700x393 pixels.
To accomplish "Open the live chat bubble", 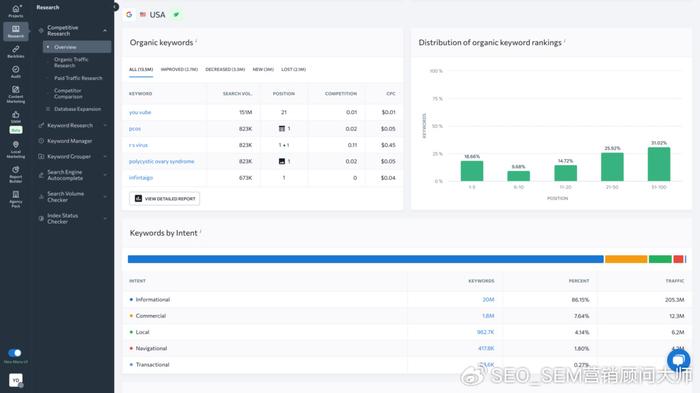I will [x=679, y=360].
